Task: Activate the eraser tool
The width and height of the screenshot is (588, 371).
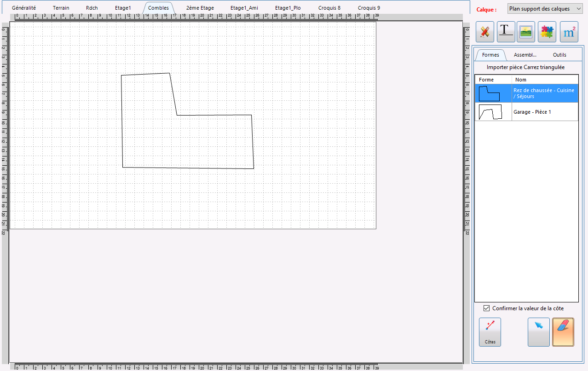Action: pos(563,332)
